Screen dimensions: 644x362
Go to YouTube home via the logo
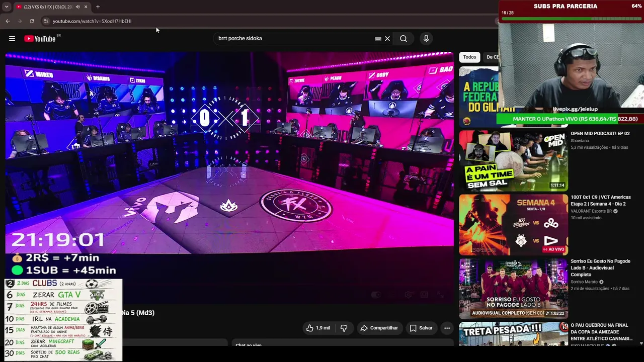click(x=40, y=39)
